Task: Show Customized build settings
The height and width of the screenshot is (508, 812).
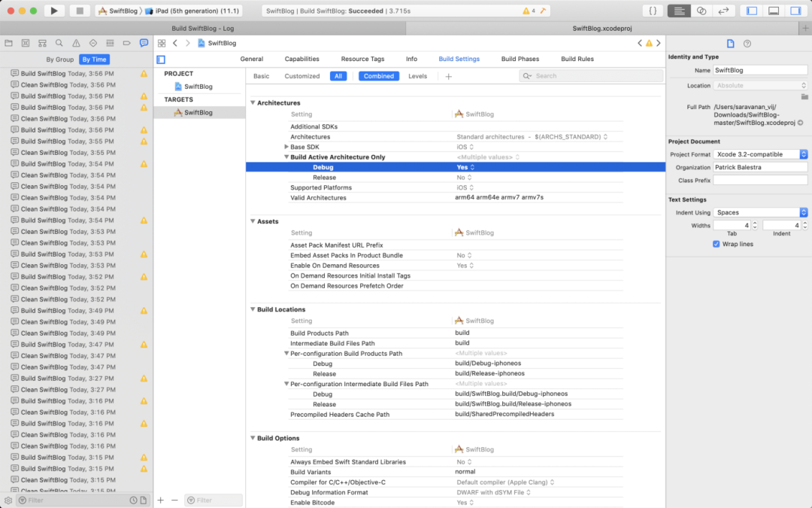Action: point(302,76)
